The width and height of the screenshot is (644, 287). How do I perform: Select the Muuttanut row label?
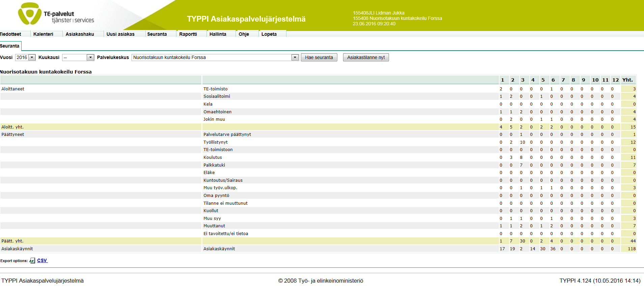click(214, 226)
